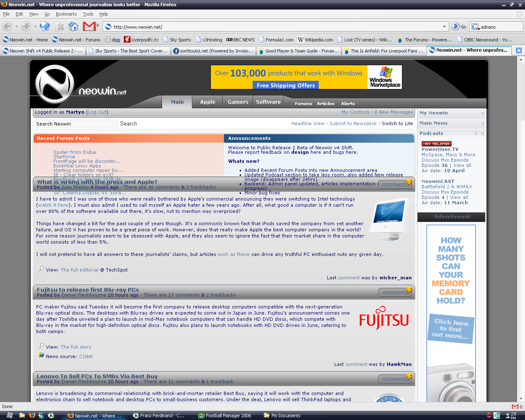Open the Gmail notifier icon in the toolbar
The height and width of the screenshot is (420, 525).
(x=89, y=26)
